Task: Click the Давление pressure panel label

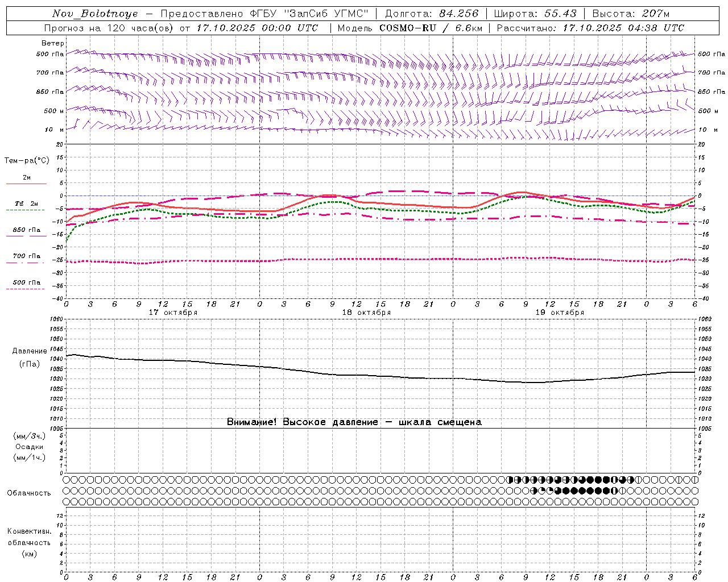Action: pos(30,351)
